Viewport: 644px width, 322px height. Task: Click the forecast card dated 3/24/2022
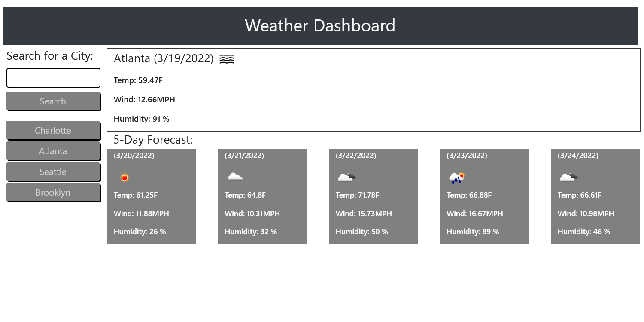(x=595, y=196)
